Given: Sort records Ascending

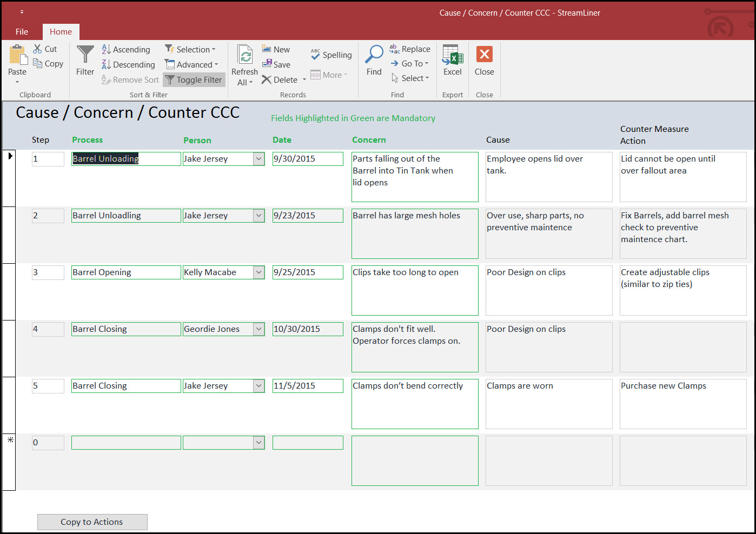Looking at the screenshot, I should 127,49.
